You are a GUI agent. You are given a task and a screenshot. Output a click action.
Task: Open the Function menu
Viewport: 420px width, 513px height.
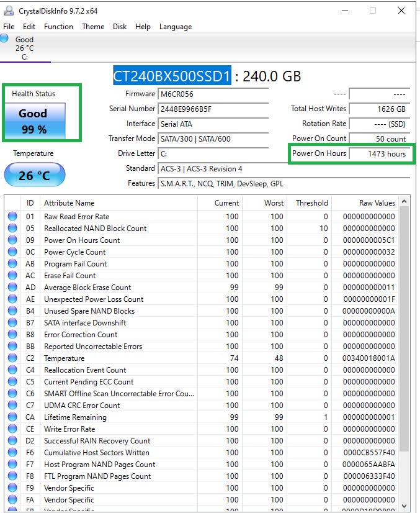(58, 27)
